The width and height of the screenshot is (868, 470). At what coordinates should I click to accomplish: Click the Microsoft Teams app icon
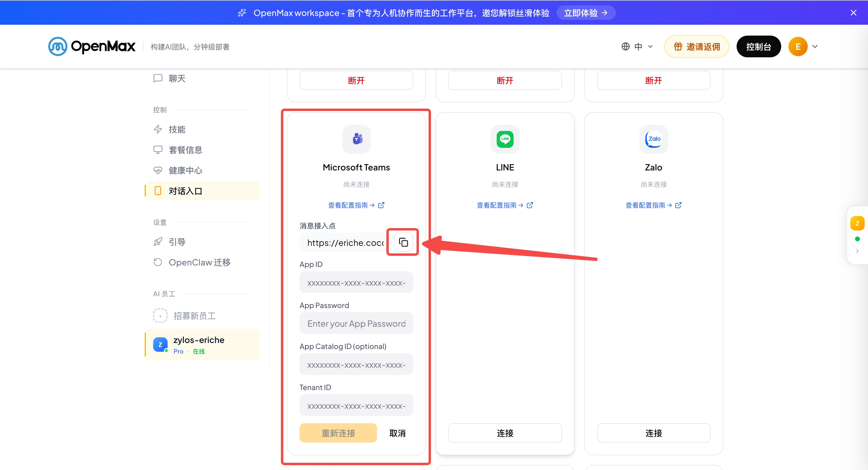pyautogui.click(x=357, y=139)
